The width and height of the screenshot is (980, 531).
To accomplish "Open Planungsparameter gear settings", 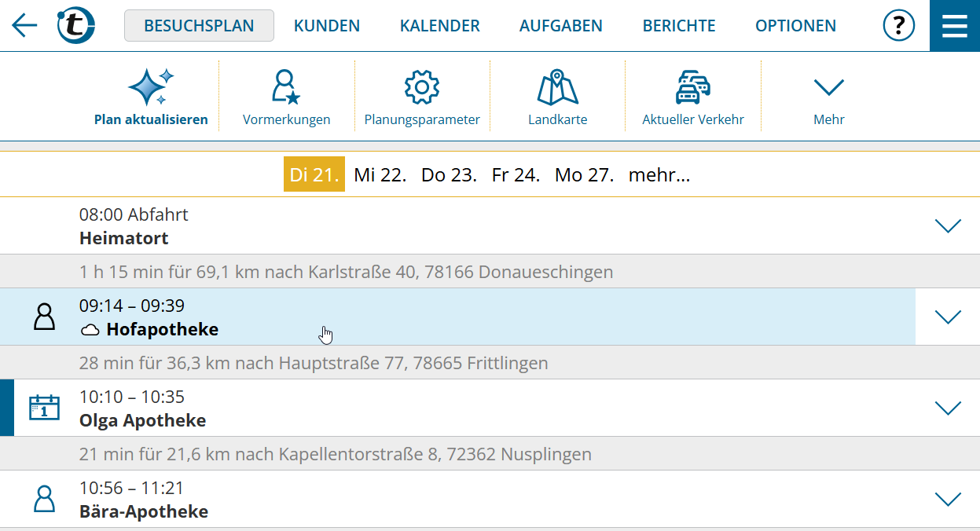I will coord(421,87).
